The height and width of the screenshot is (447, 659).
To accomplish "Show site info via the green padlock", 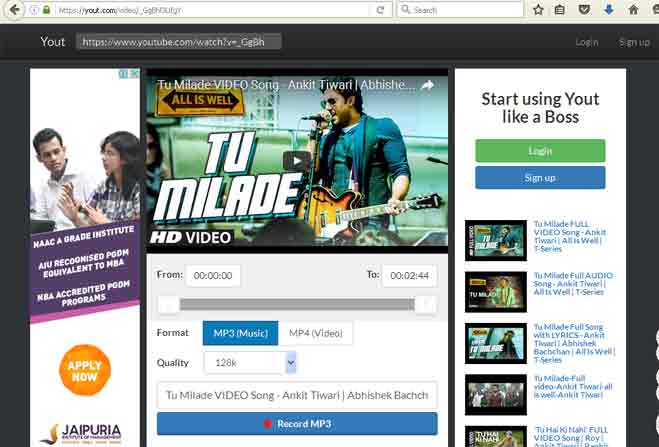I will coord(46,10).
